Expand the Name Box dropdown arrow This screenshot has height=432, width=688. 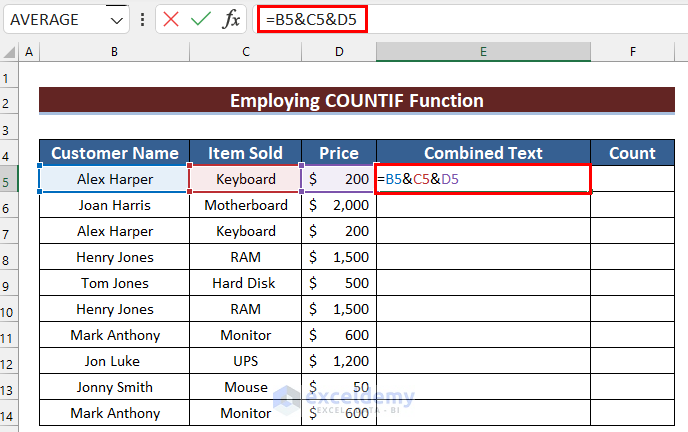pos(118,19)
